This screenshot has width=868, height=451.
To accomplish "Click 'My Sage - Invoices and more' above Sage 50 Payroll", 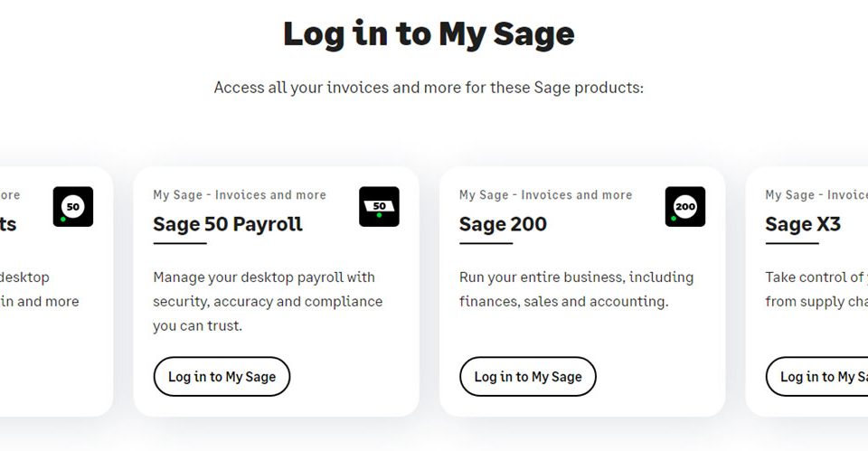I will click(240, 195).
